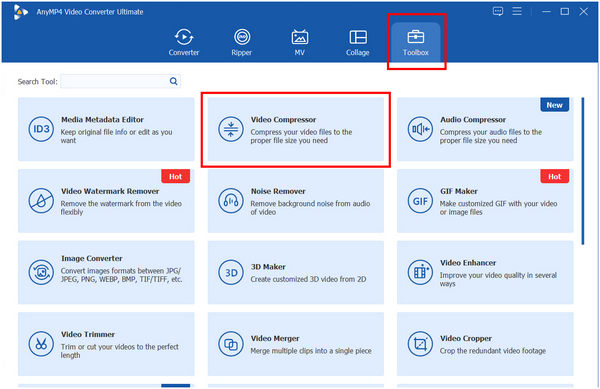Click the Video Cropper title
The width and height of the screenshot is (600, 389).
pos(466,339)
